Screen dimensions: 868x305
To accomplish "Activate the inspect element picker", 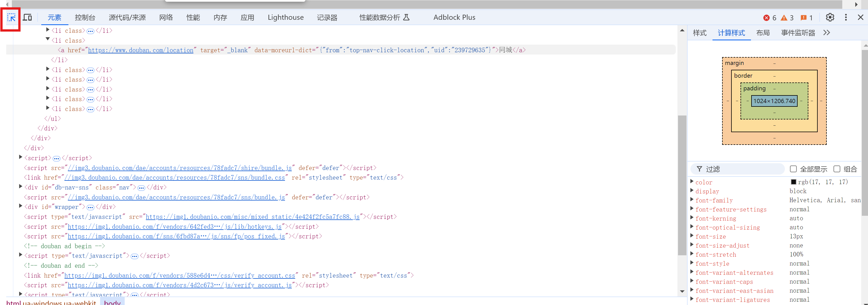I will coord(11,18).
